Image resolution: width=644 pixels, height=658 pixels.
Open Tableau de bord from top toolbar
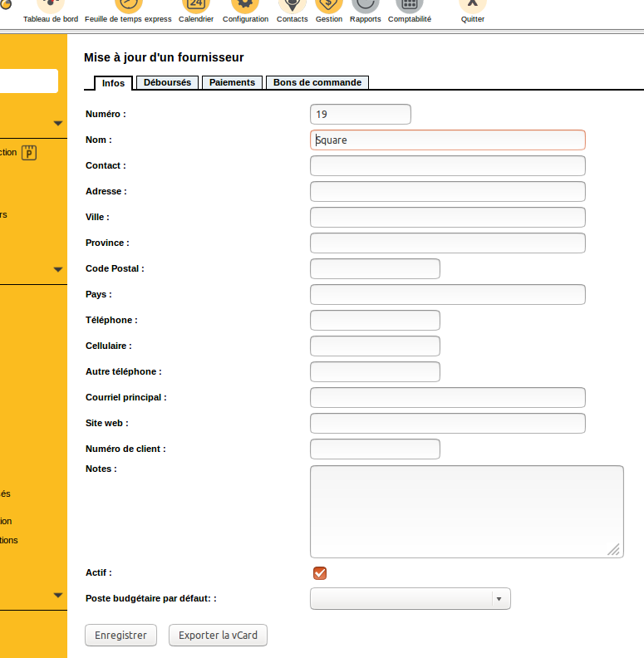pos(50,8)
